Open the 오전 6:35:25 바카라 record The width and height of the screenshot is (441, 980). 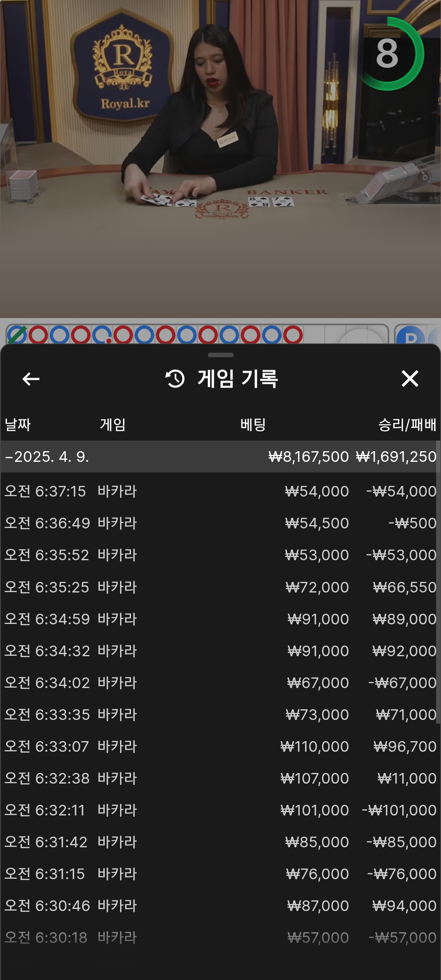click(x=220, y=587)
